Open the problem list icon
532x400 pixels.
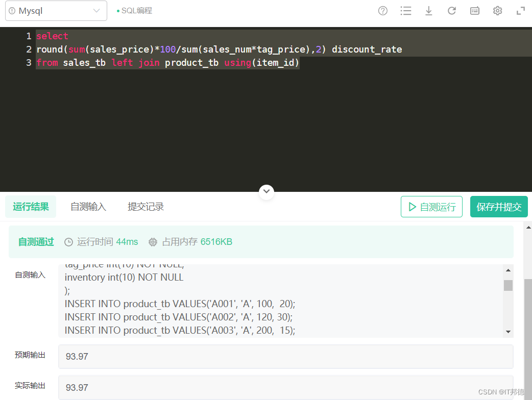tap(406, 11)
